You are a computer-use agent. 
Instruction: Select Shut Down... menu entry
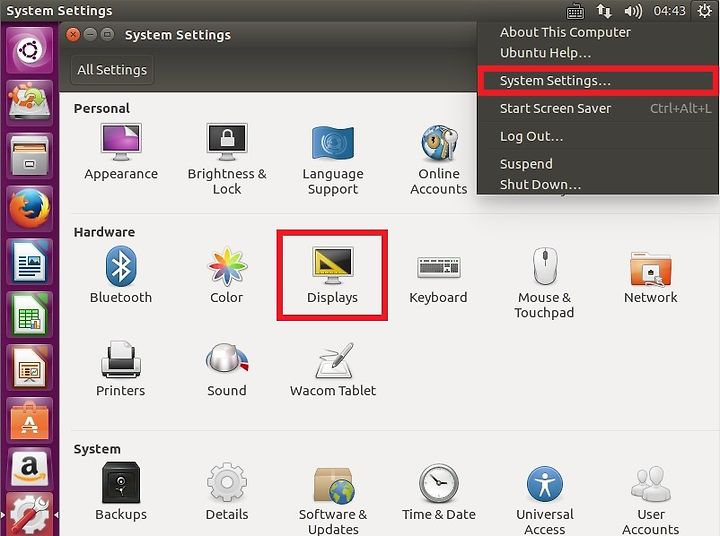[x=597, y=185]
